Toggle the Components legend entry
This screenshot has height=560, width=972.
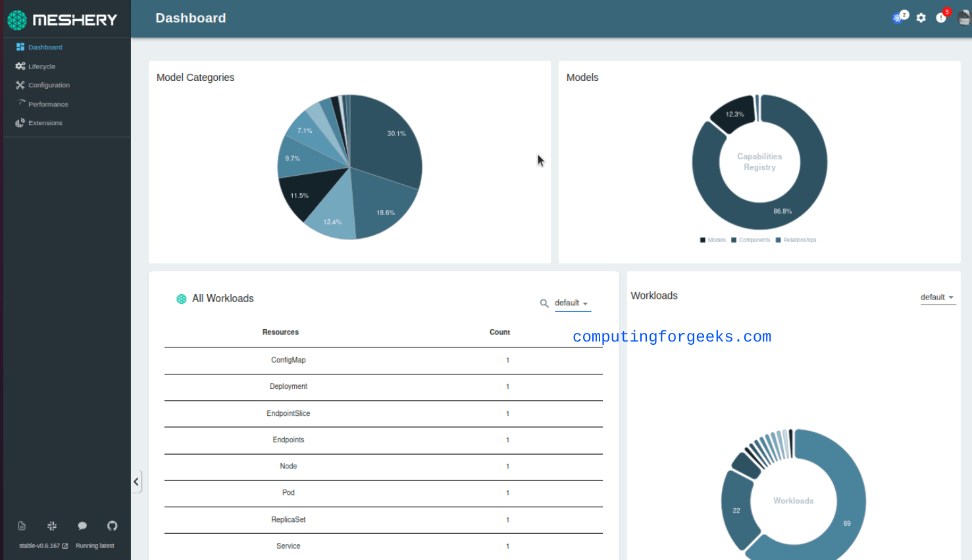(750, 240)
